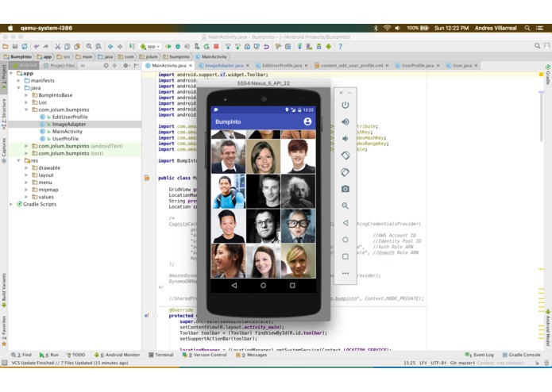Screen dimensions: 552x392
Task: Expand Gradle Scripts node
Action: [x=11, y=204]
